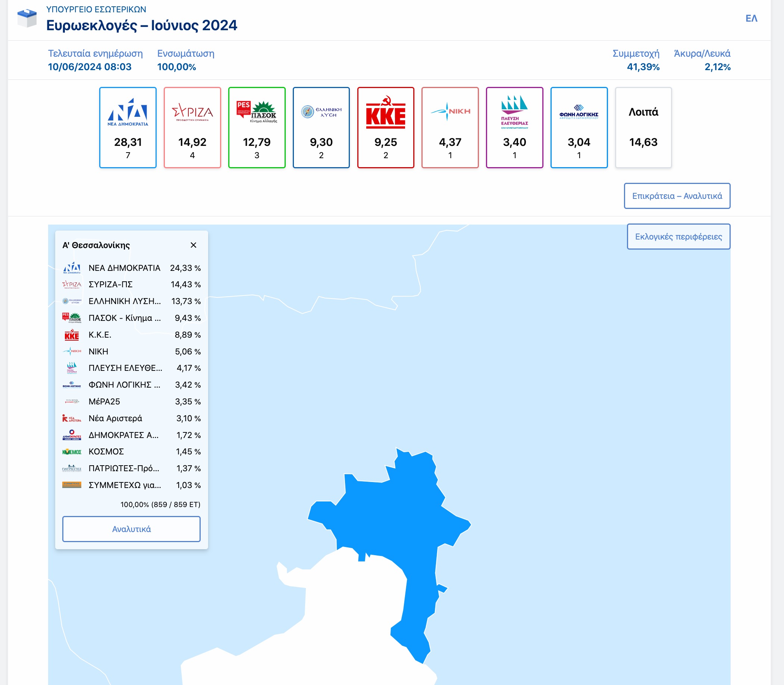Open the Φωνή Λογικής party card

pos(579,127)
